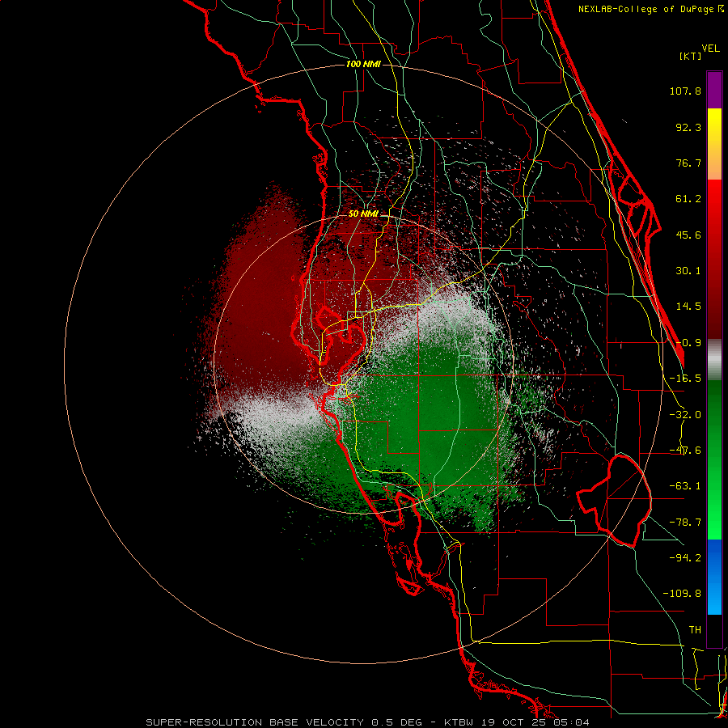
Task: Click the -63.1 velocity scale value
Action: (x=685, y=486)
